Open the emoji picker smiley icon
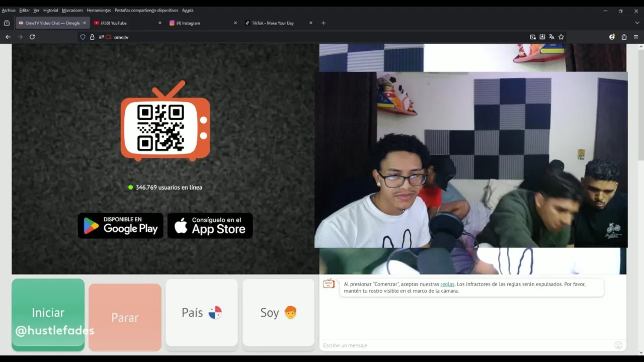This screenshot has width=644, height=362. (x=618, y=345)
